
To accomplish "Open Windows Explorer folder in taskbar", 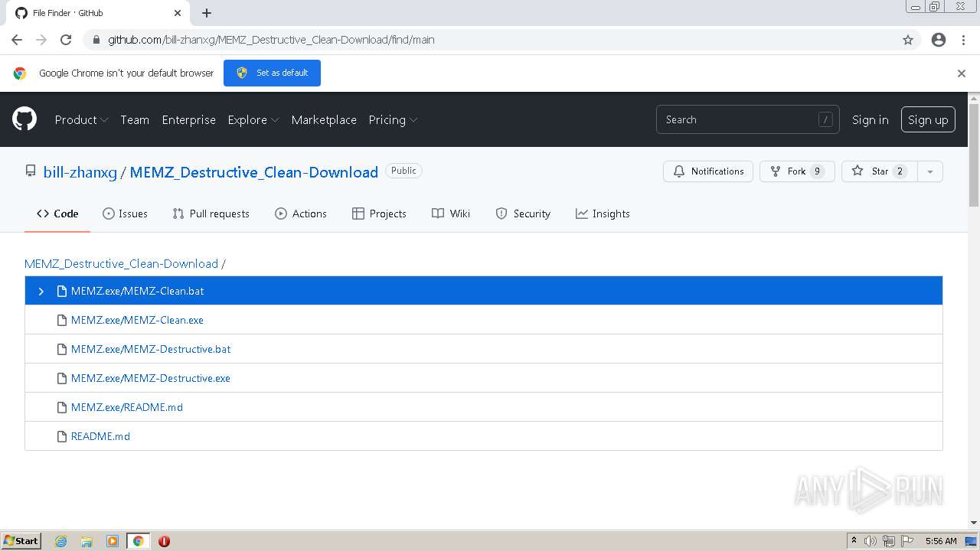I will click(87, 541).
